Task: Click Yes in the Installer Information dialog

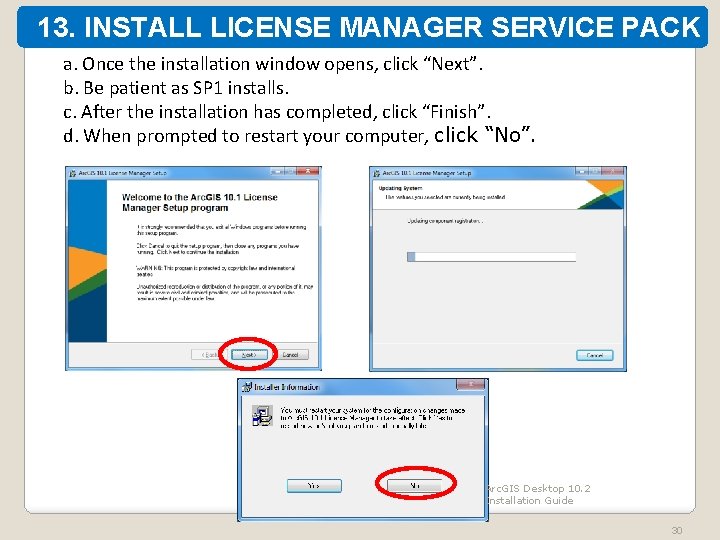Action: pyautogui.click(x=314, y=485)
